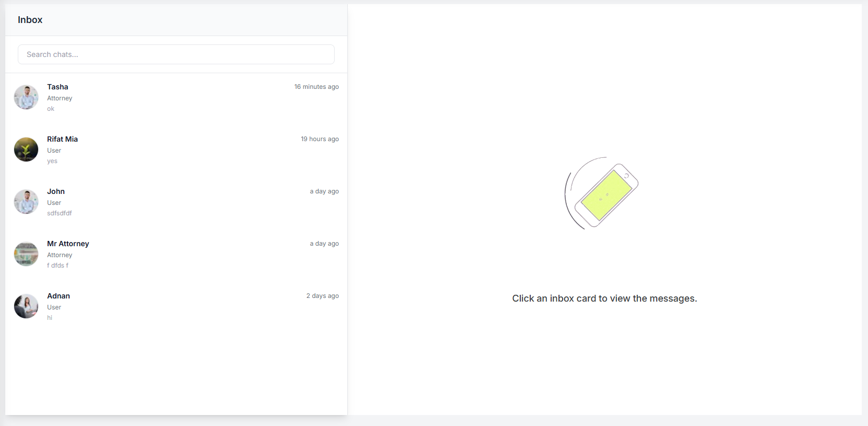Click Mr Attorney's profile avatar
Viewport: 868px width, 426px height.
pyautogui.click(x=26, y=254)
